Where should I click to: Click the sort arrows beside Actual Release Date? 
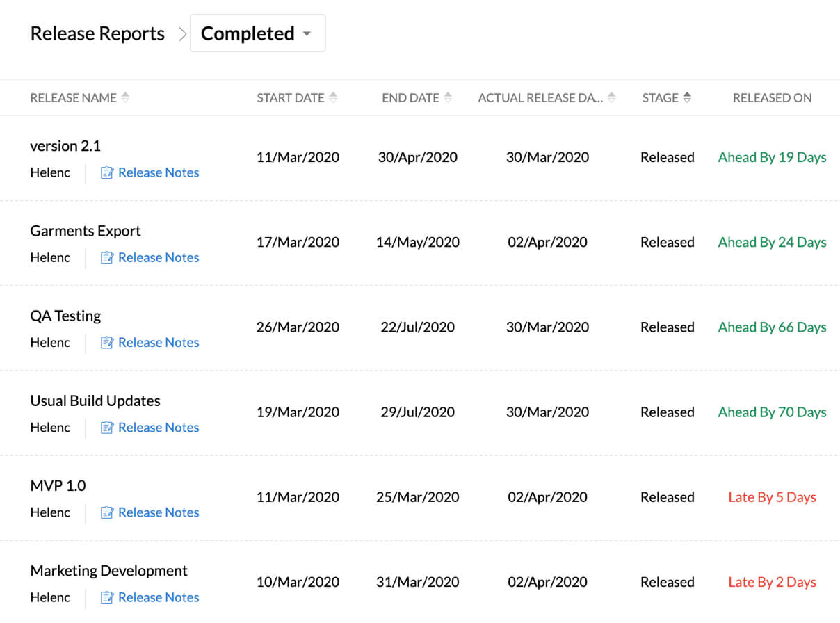click(611, 98)
